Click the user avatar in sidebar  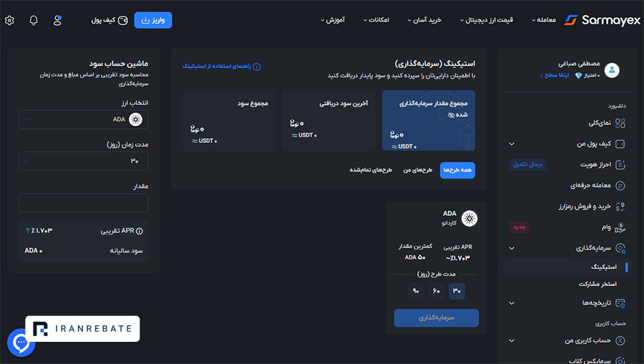click(x=612, y=70)
